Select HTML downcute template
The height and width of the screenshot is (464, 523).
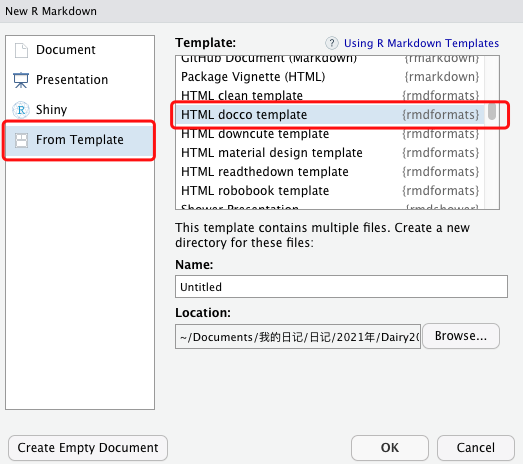click(330, 134)
